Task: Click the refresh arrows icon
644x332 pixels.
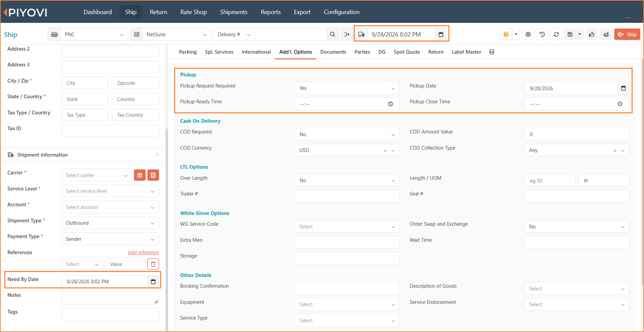Action: (x=556, y=34)
